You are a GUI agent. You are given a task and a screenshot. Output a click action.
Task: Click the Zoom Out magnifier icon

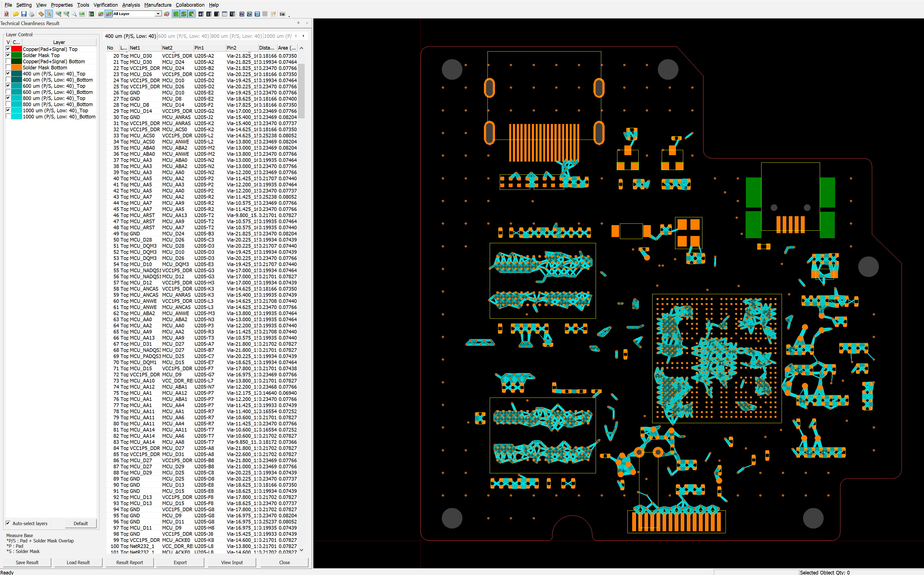pyautogui.click(x=67, y=14)
